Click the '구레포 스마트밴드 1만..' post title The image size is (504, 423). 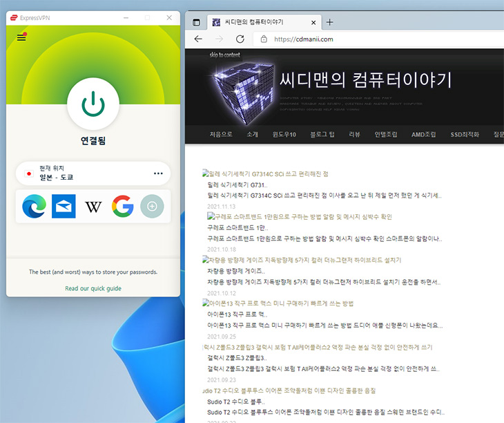(238, 228)
